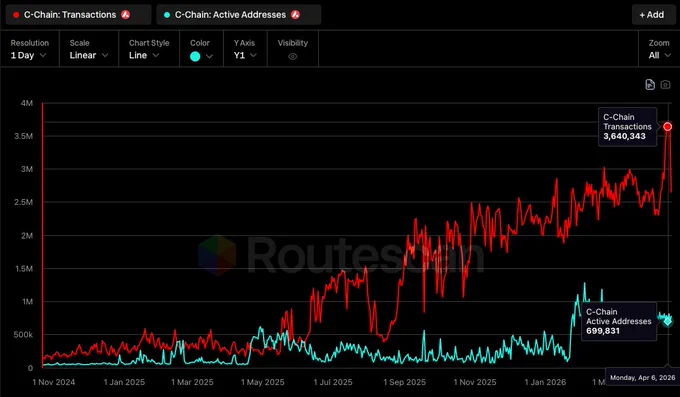The image size is (680, 397).
Task: Click the 1 Nov 2024 axis label
Action: click(54, 382)
